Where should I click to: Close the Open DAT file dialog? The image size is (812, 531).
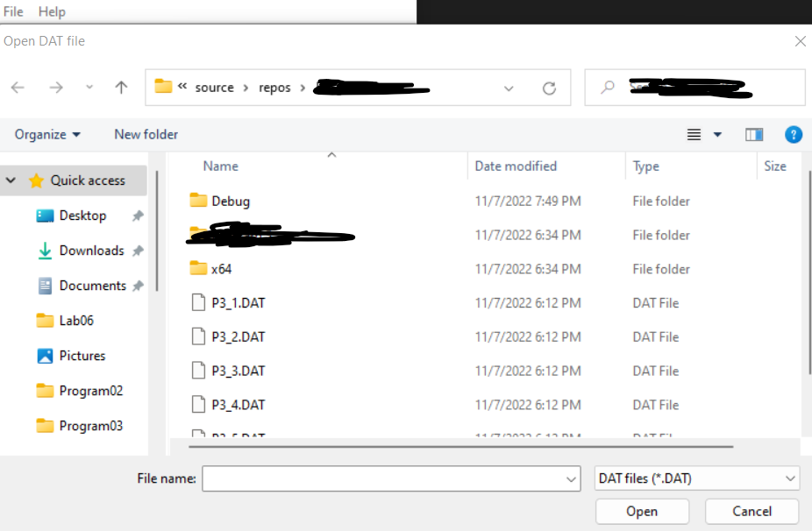801,41
